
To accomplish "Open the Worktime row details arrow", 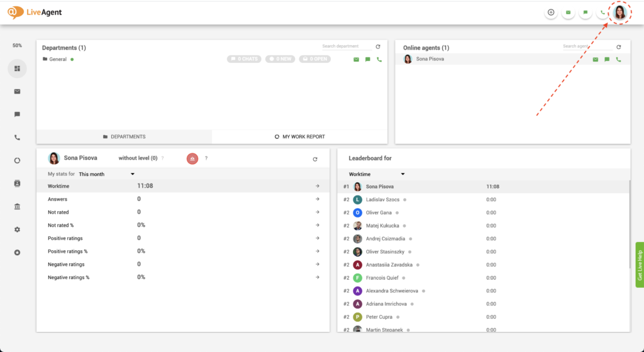I will click(x=318, y=186).
